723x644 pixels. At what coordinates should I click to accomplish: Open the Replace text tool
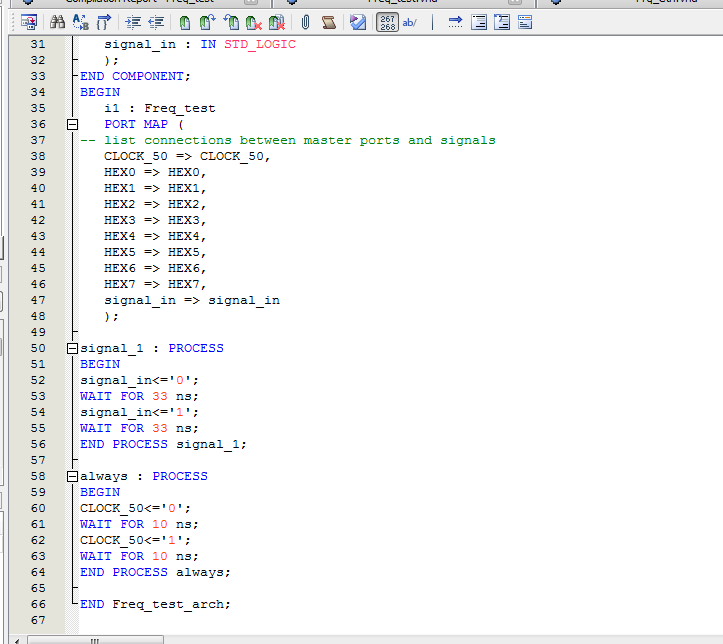(x=81, y=22)
